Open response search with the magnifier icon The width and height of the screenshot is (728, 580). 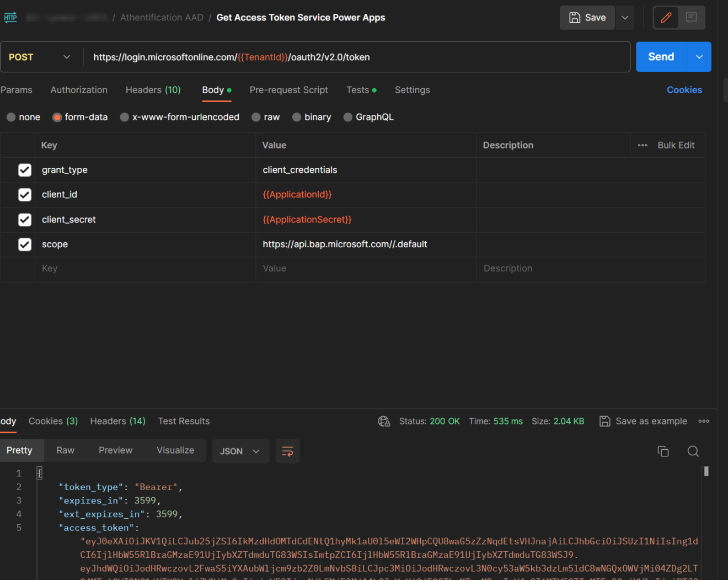(x=693, y=451)
